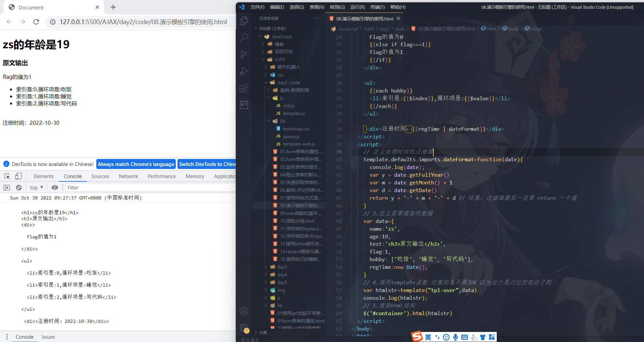Close the 08.演示模板引擎的使用.html editor tab
Screen dimensions: 644x342
coord(398,18)
